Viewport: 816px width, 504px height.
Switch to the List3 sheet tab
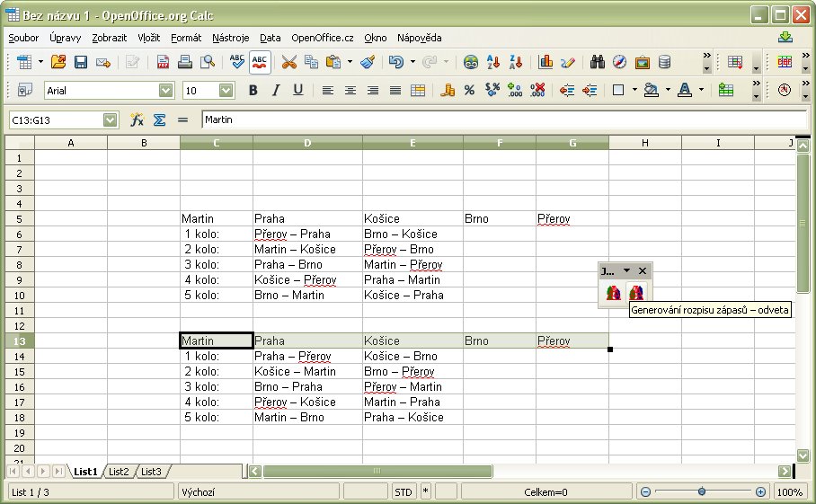click(152, 472)
